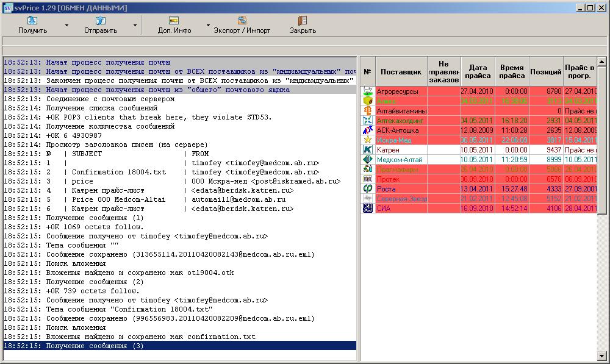Select the Медком-Алтай row in supplier table

point(400,160)
